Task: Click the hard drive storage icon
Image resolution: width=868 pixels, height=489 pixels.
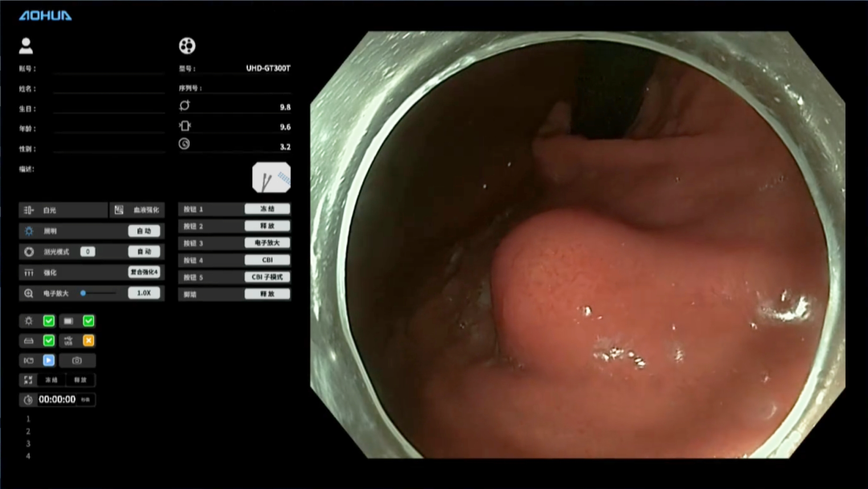Action: 29,340
